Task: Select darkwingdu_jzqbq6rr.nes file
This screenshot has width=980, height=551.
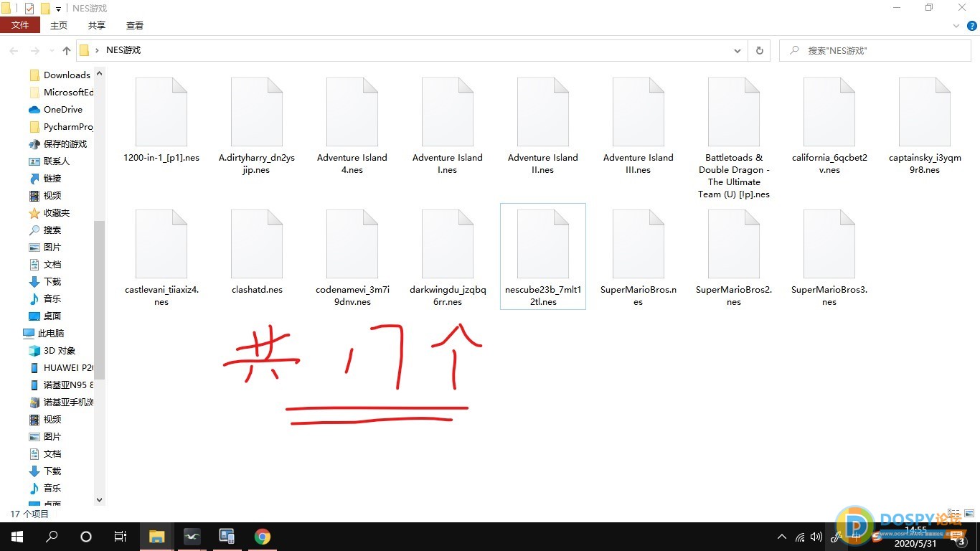Action: [x=448, y=258]
